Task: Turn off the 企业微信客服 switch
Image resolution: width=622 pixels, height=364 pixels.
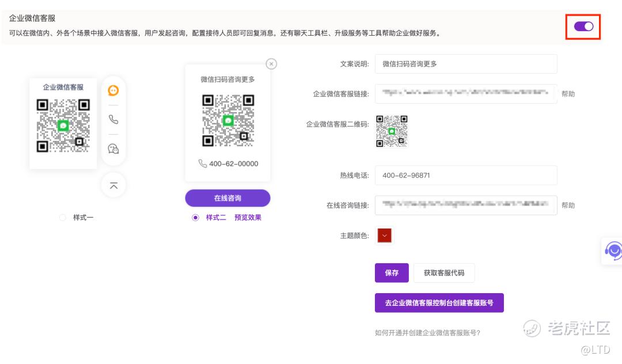Action: tap(583, 26)
